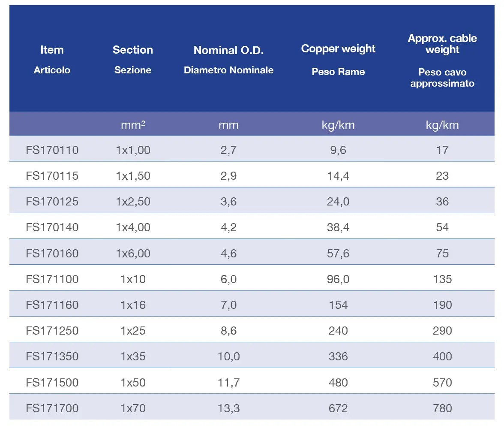Image resolution: width=504 pixels, height=435 pixels.
Task: Click copper weight value 14,4
Action: (x=338, y=176)
